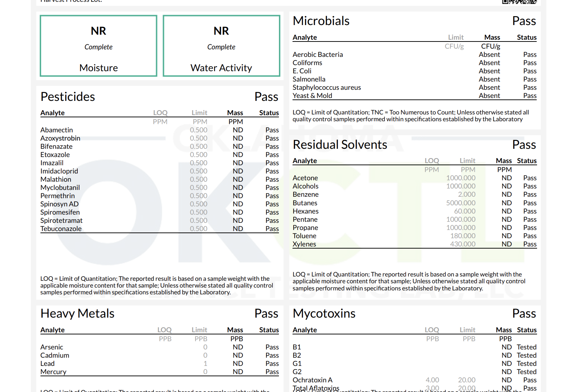Select the Residual Solvents heading
This screenshot has height=392, width=570.
click(x=340, y=144)
